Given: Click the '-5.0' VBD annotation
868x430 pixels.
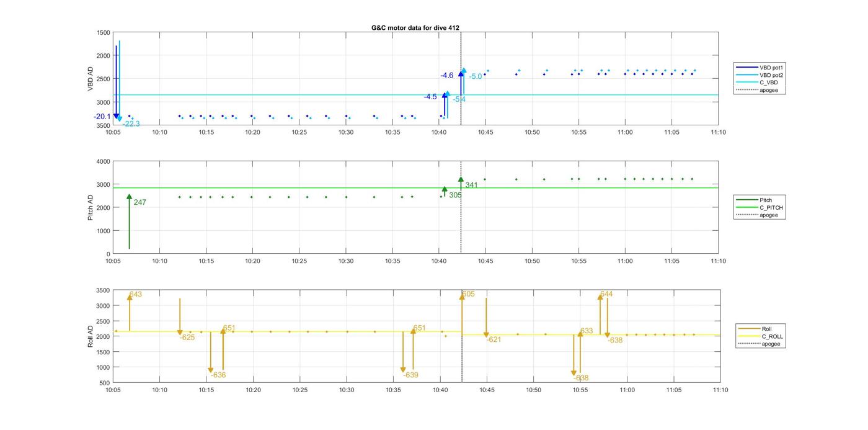Looking at the screenshot, I should (x=476, y=77).
